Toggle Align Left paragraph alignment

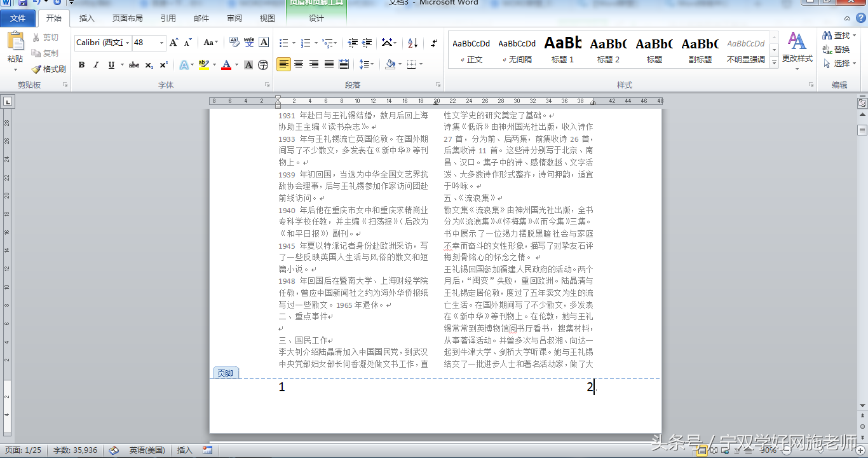tap(283, 64)
